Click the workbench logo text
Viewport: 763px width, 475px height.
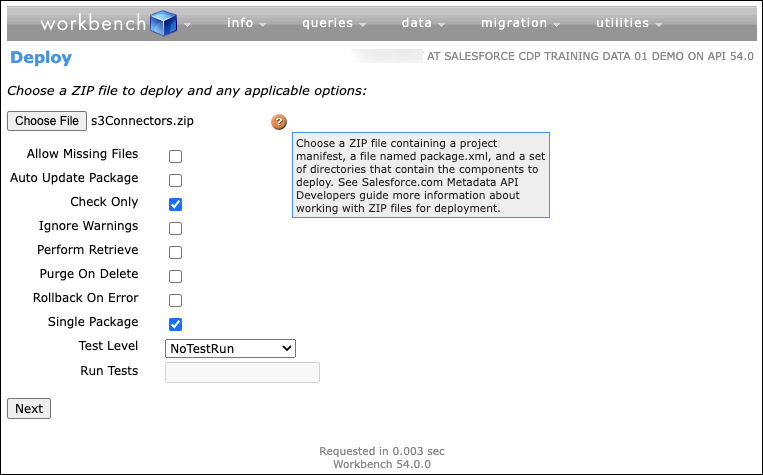tap(93, 23)
